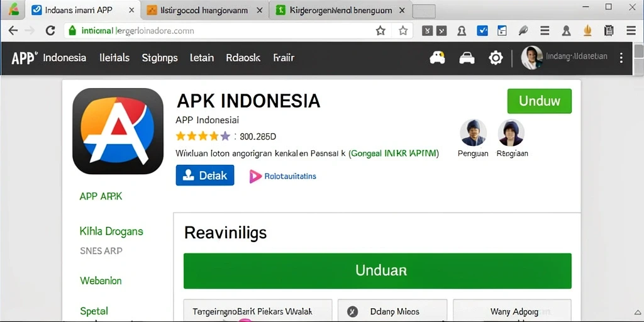Click the car icon in site header

click(467, 58)
